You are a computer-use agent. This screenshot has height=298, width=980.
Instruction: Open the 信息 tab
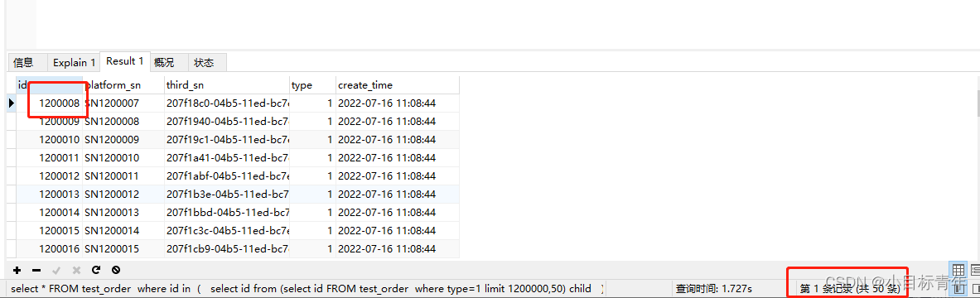click(x=24, y=62)
